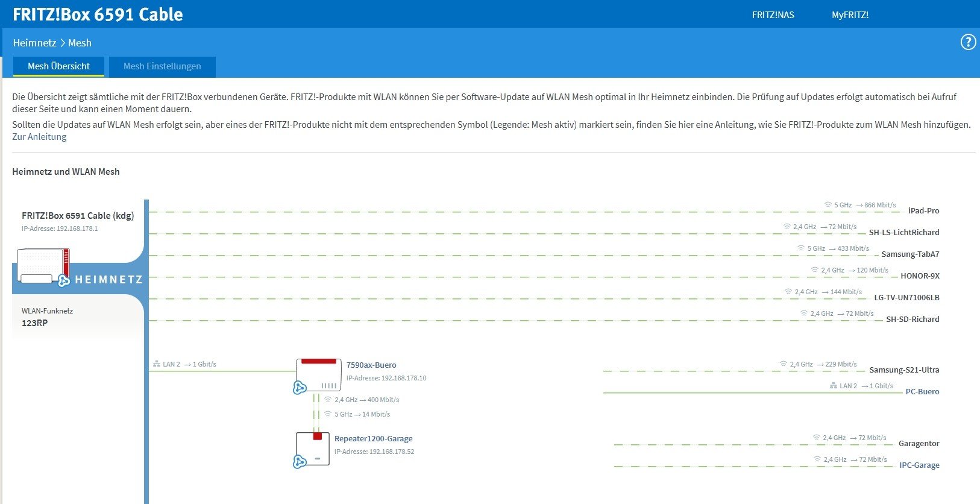Click the Repeater1200-Garage device icon

pyautogui.click(x=313, y=448)
